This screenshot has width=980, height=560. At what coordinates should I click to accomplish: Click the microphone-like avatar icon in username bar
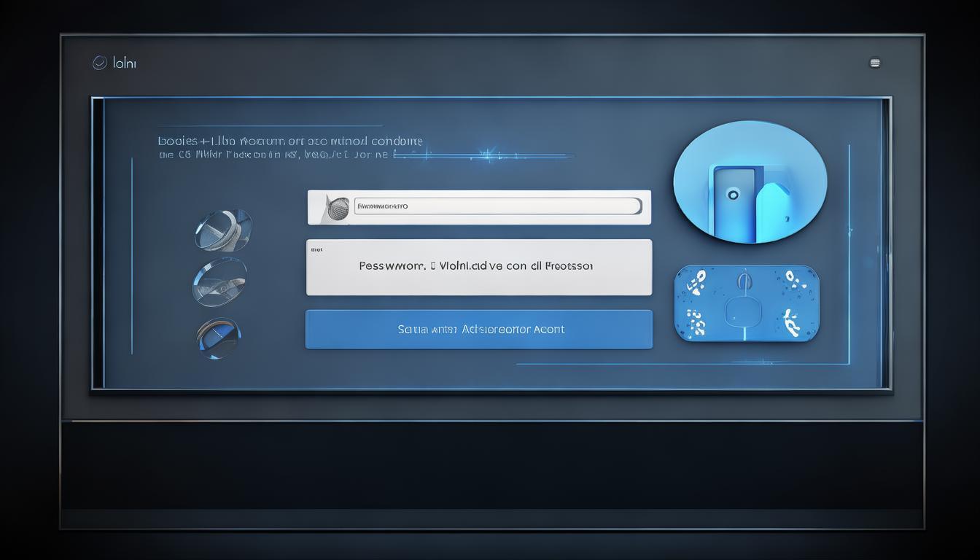click(x=335, y=207)
